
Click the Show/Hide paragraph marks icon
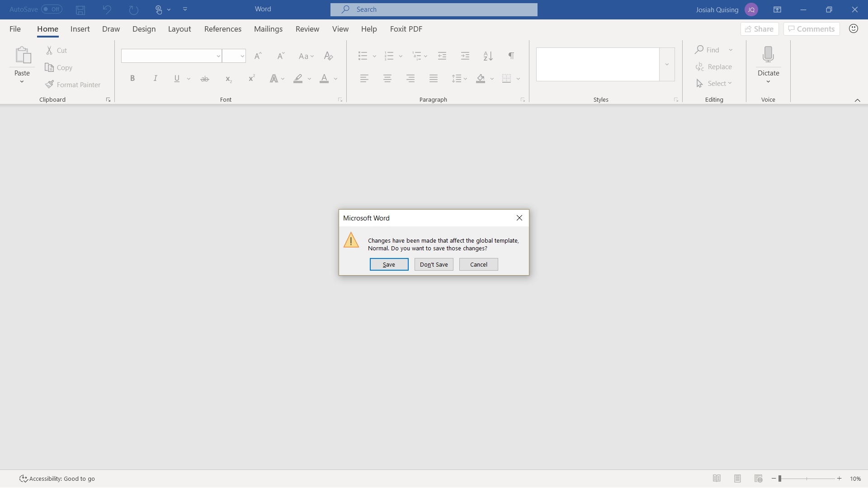[511, 56]
